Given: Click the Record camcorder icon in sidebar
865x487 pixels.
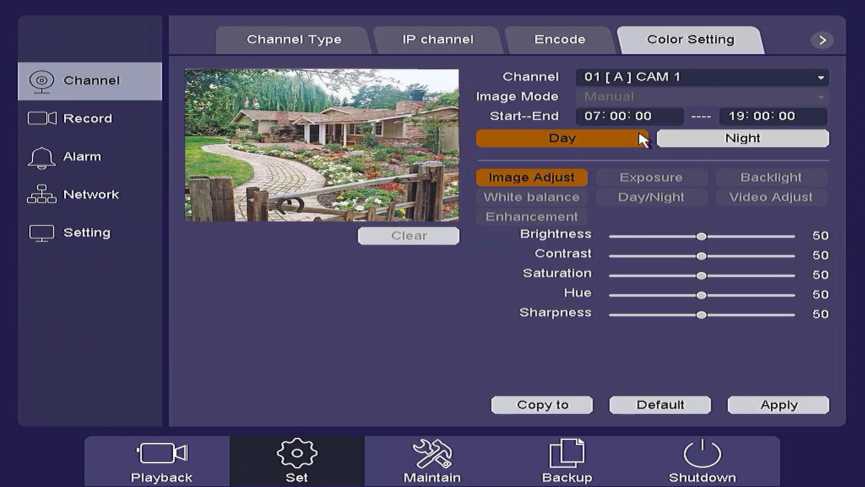Looking at the screenshot, I should (42, 119).
